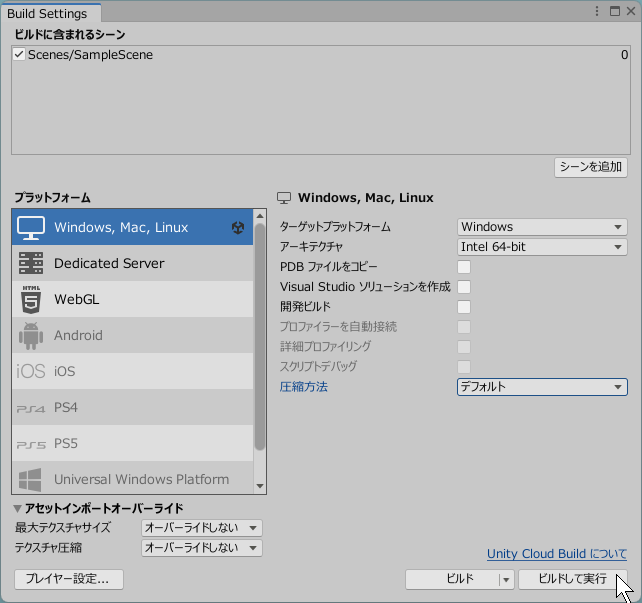Click the 圧縮方法 label
Viewport: 642px width, 603px height.
point(304,387)
